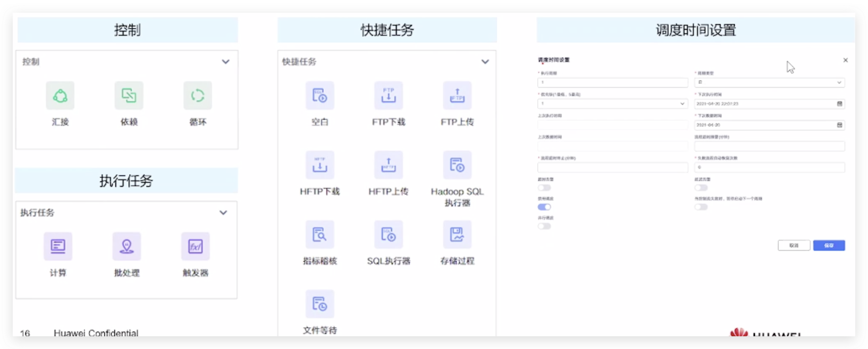
Task: Select the 汇接 control icon
Action: click(x=60, y=96)
